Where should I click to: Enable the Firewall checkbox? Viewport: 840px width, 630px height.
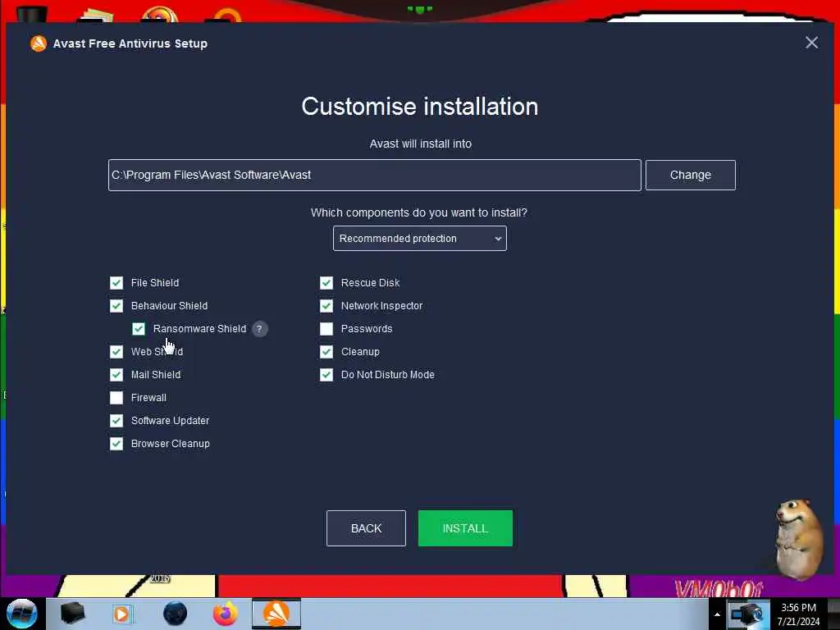click(x=116, y=398)
